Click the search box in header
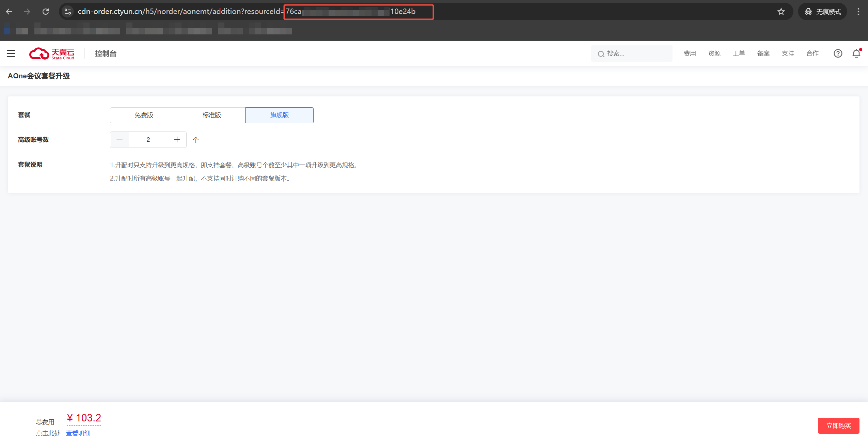Viewport: 868px width, 448px height. (632, 53)
